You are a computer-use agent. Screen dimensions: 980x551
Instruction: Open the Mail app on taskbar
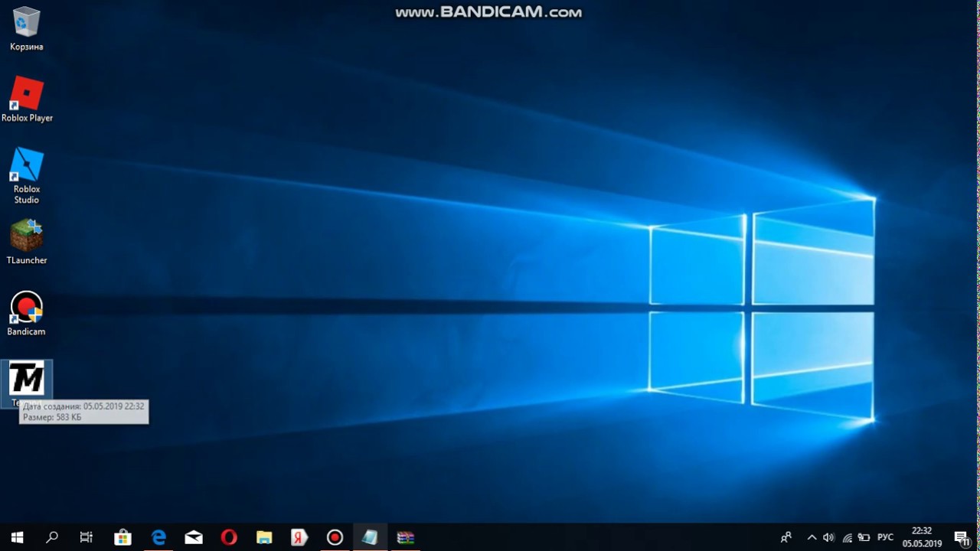click(194, 537)
